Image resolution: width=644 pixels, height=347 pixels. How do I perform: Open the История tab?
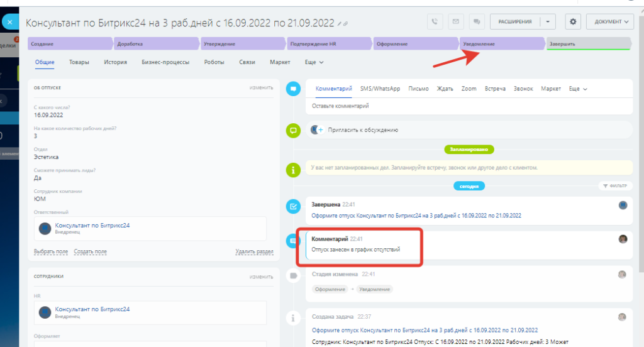116,62
